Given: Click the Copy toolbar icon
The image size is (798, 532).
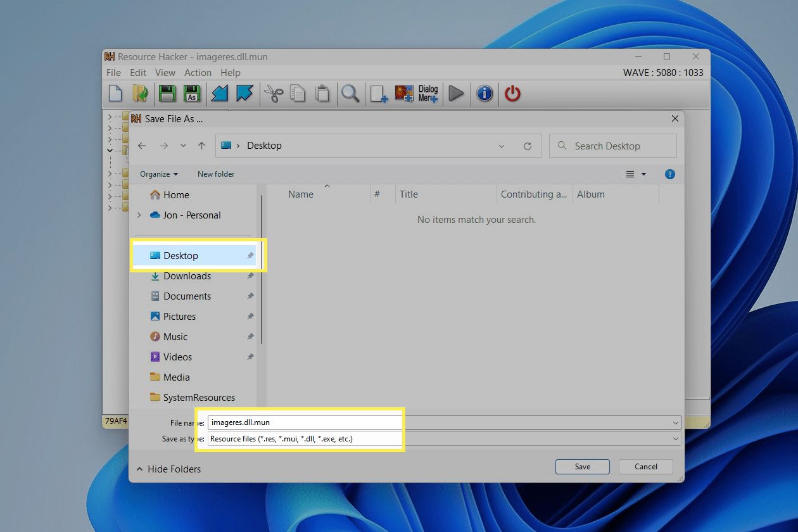Looking at the screenshot, I should point(298,94).
